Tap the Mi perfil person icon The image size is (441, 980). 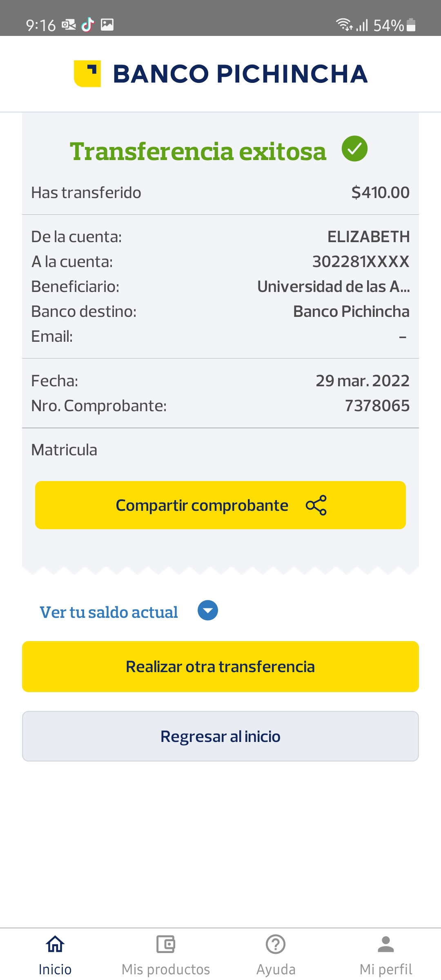click(x=385, y=944)
